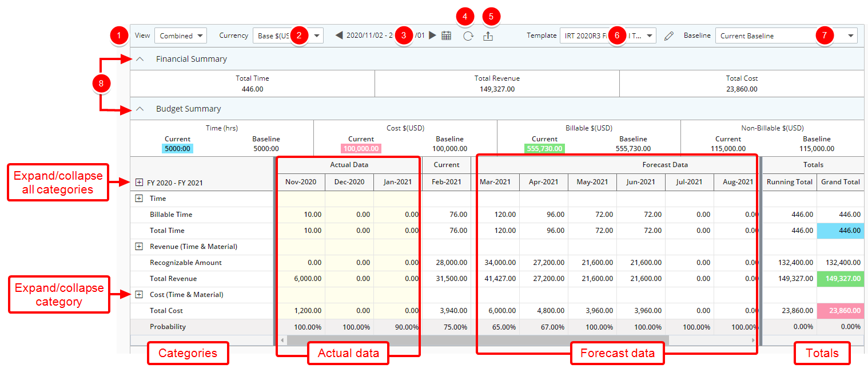Go to the next date period
This screenshot has width=868, height=372.
(432, 35)
